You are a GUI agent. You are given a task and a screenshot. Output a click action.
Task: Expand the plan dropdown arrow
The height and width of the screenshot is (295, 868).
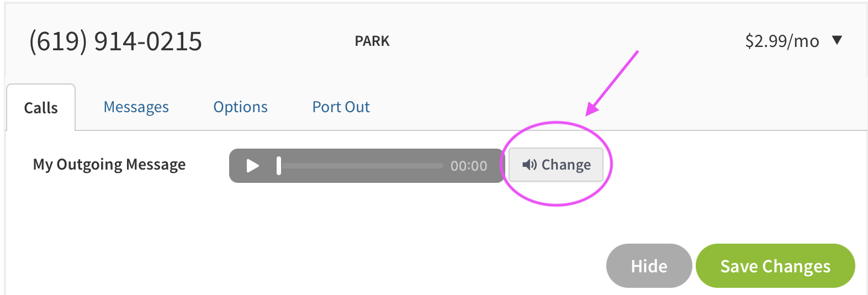[837, 40]
